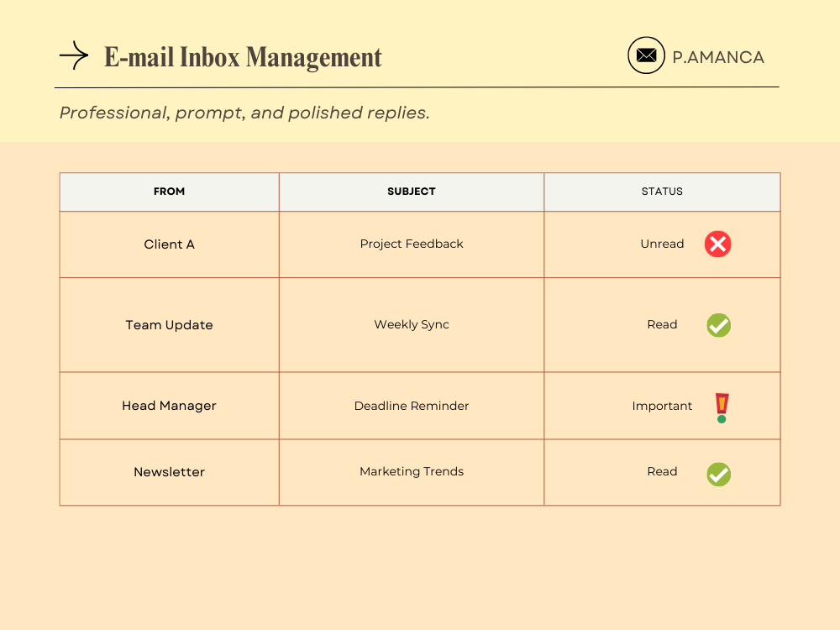840x630 pixels.
Task: Click the Read status in Marketing Trends row
Action: pos(662,471)
